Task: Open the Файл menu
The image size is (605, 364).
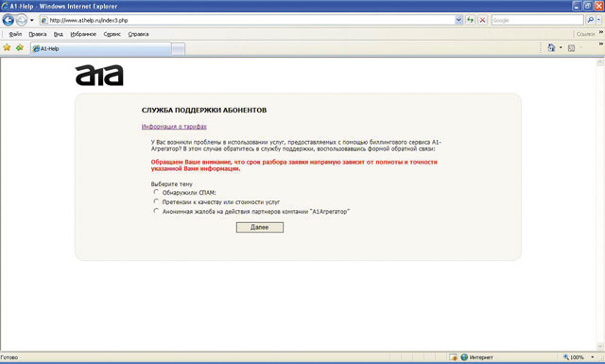Action: [15, 34]
